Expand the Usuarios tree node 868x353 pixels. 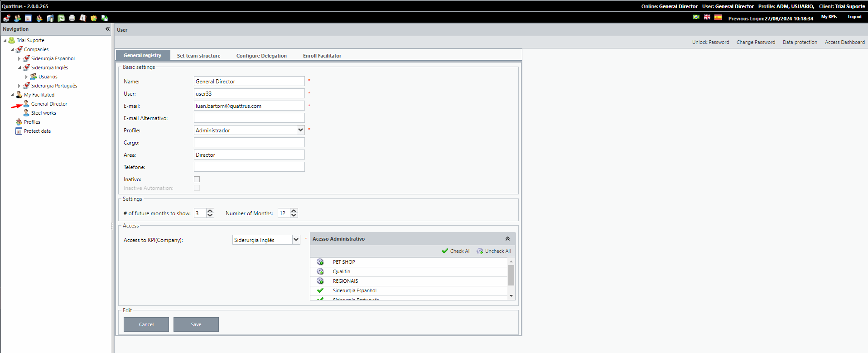coord(27,77)
